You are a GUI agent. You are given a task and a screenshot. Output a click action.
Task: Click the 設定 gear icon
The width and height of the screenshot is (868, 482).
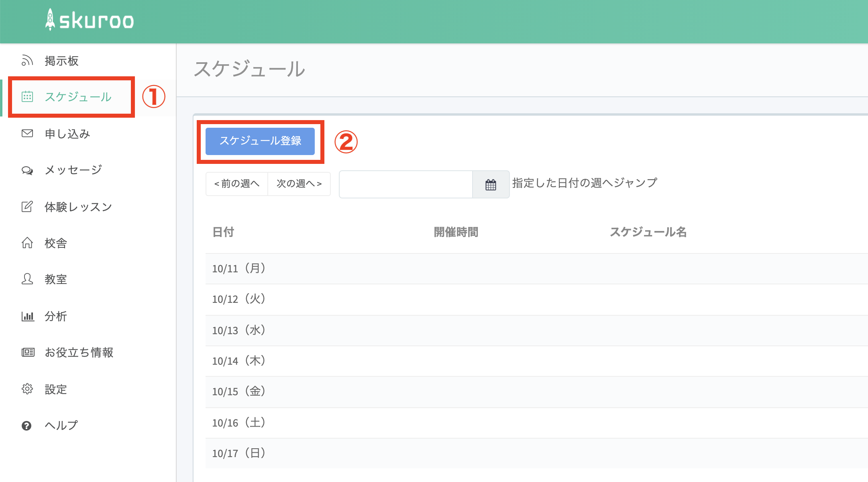[27, 389]
